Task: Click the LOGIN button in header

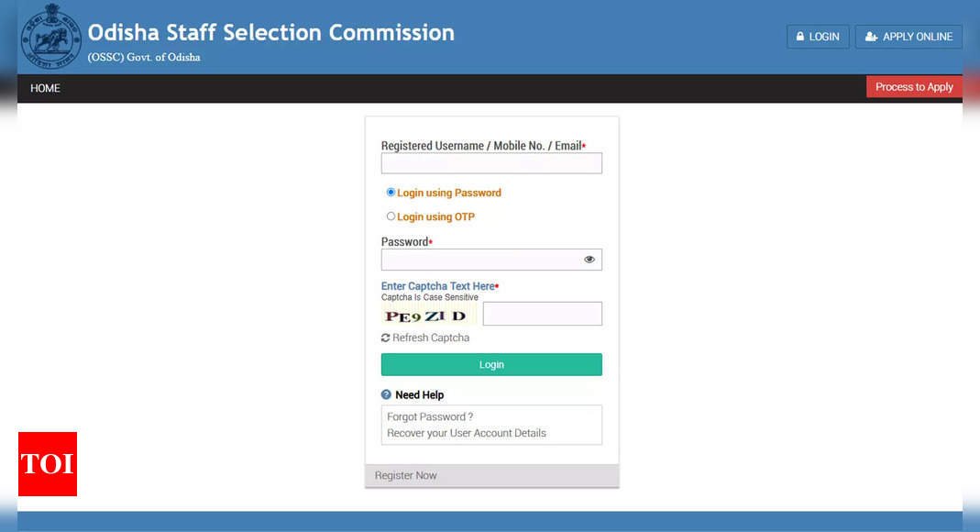Action: [818, 37]
